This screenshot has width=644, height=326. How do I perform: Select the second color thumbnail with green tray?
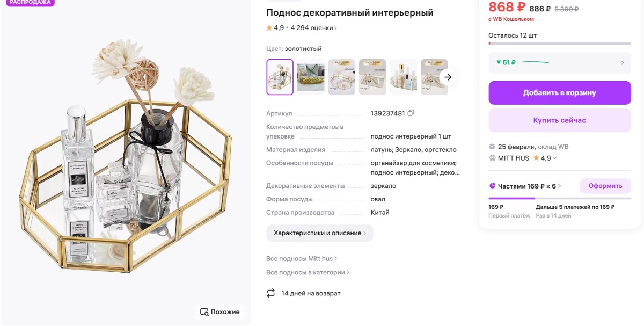pos(311,77)
